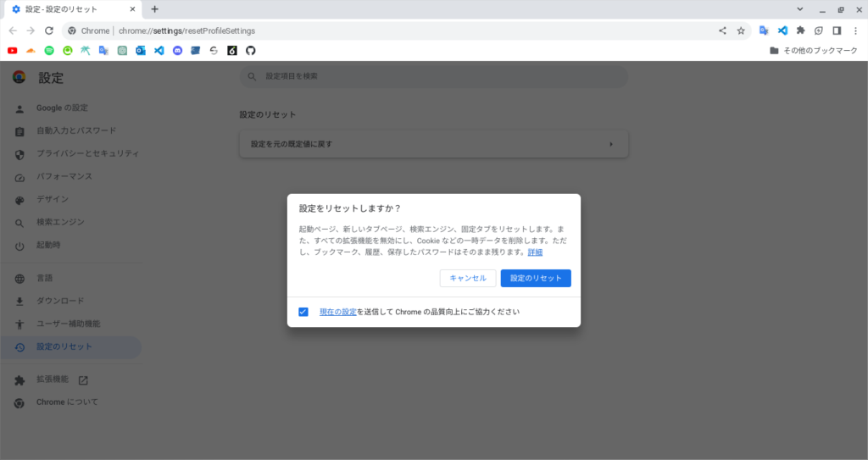Open Chrome three-dot menu

pyautogui.click(x=855, y=30)
